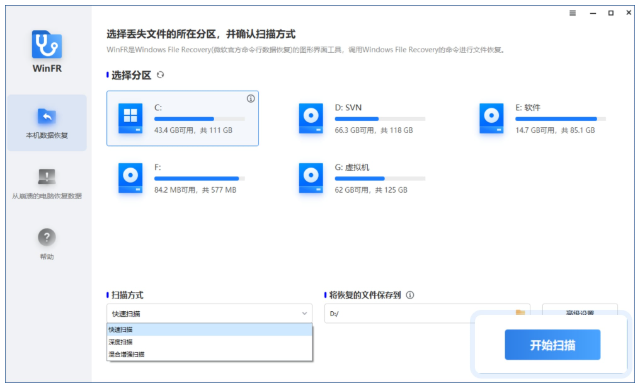
Task: Click the WinFR logo icon
Action: tap(47, 44)
